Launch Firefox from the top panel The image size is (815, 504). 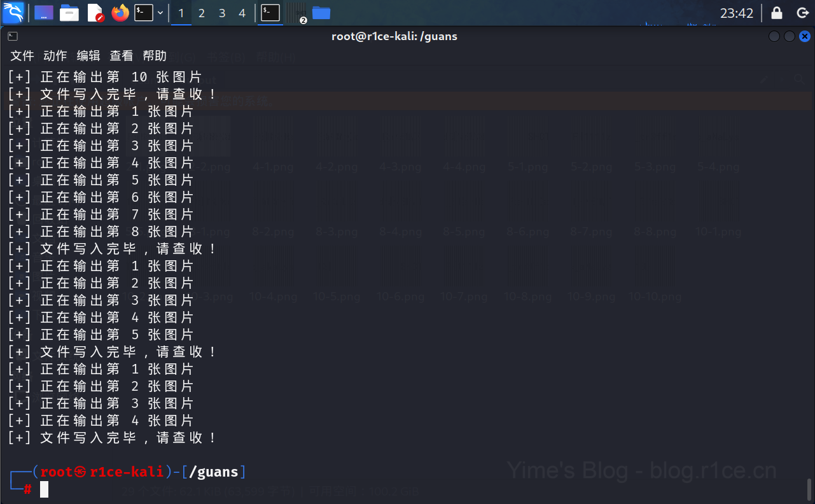[x=120, y=13]
